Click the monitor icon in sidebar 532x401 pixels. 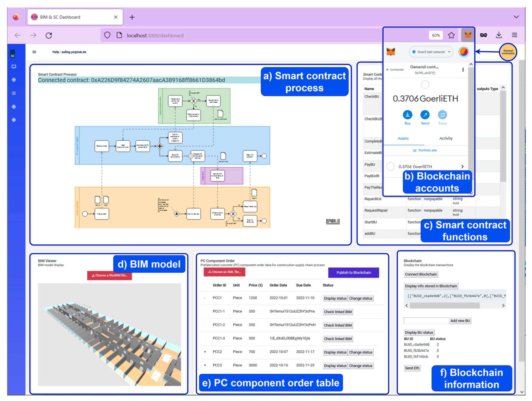click(14, 67)
